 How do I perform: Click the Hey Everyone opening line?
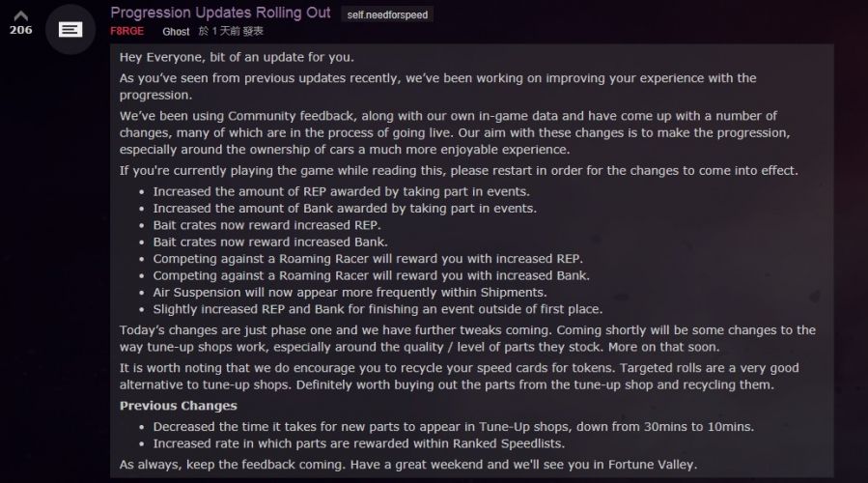pyautogui.click(x=237, y=57)
